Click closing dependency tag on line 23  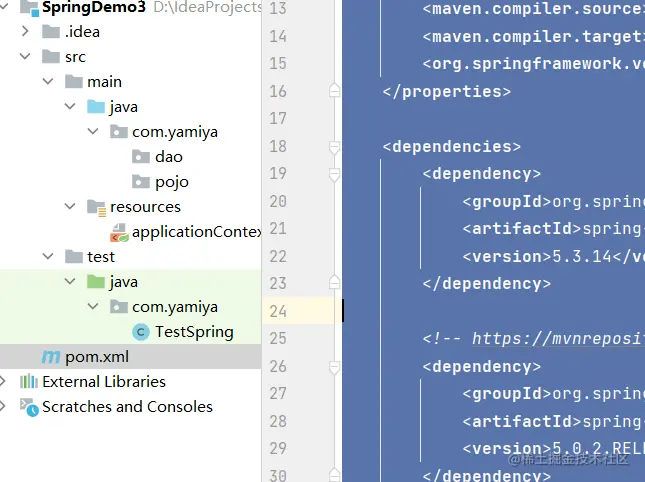click(x=487, y=284)
